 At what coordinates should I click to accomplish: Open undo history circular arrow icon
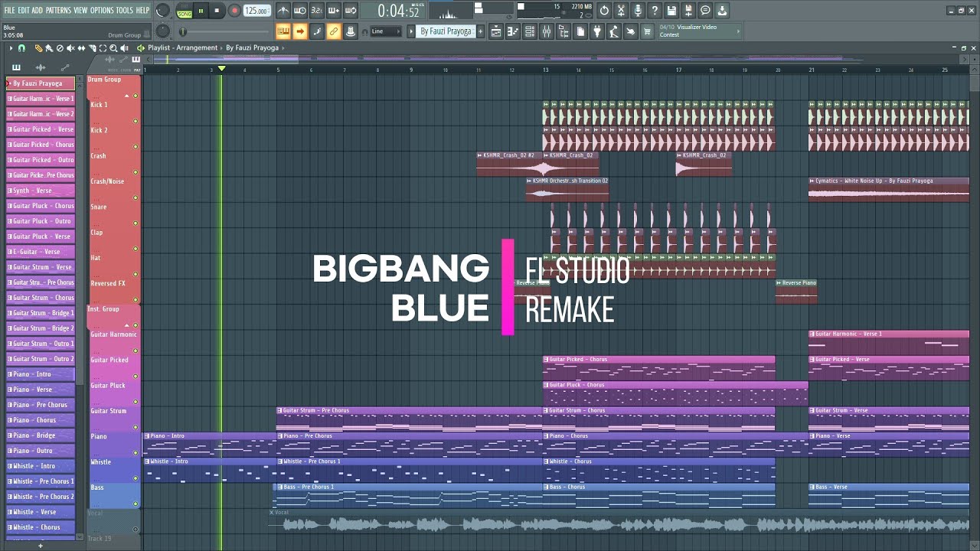coord(604,11)
